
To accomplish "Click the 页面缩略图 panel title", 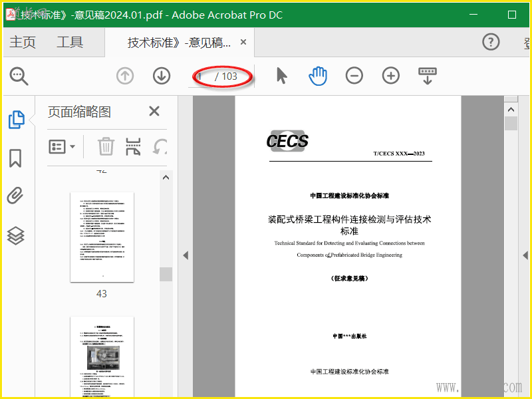I will tap(79, 112).
